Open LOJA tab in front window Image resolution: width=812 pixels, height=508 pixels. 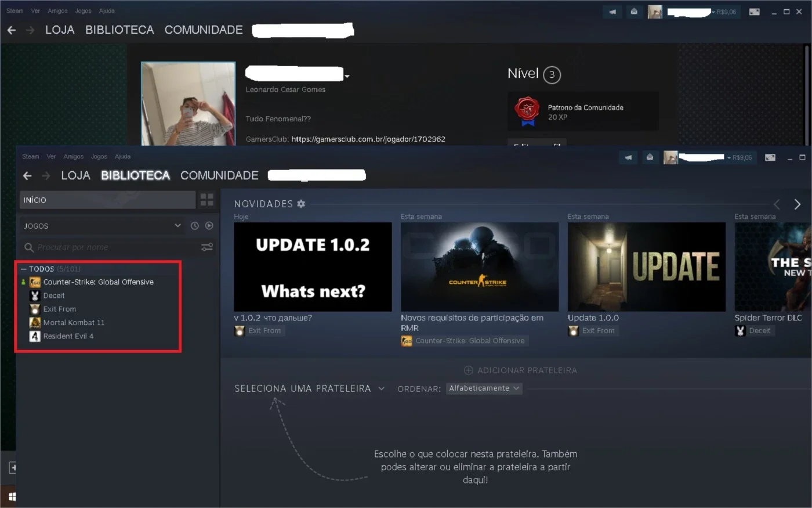click(76, 175)
